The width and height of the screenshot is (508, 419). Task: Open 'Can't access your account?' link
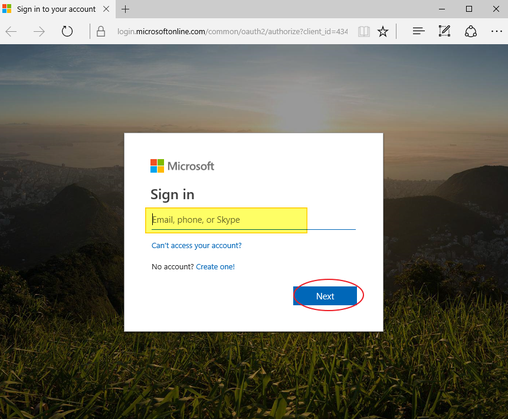coord(196,246)
